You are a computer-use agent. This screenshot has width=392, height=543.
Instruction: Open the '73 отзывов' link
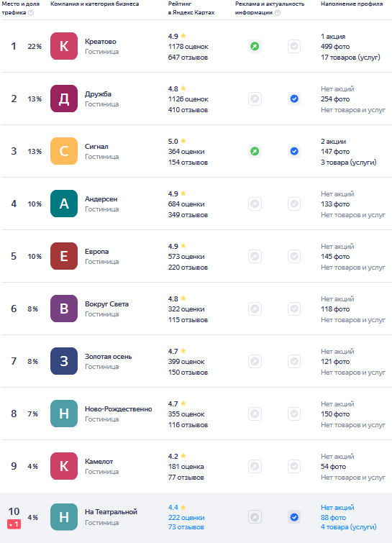186,527
